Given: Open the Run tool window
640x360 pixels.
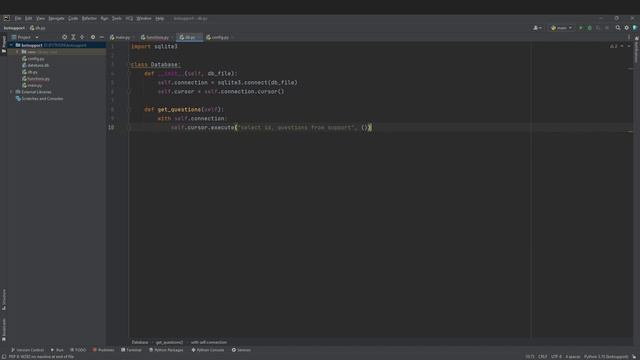Looking at the screenshot, I should (x=57, y=350).
